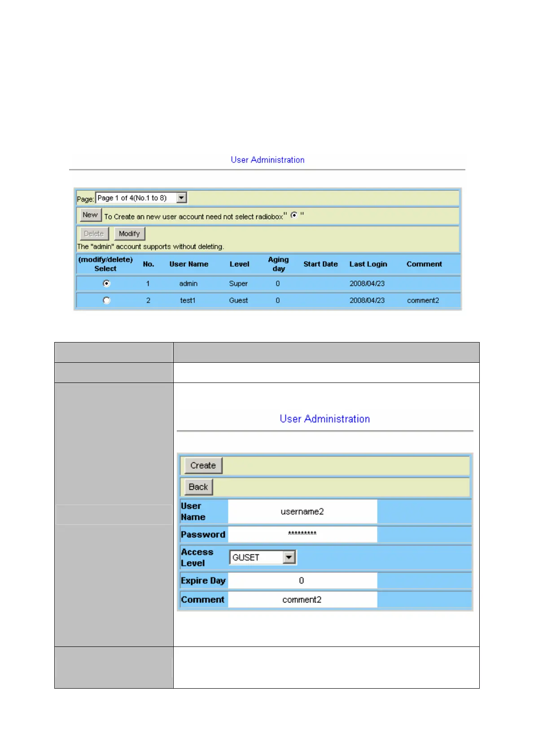The width and height of the screenshot is (534, 756).
Task: Click the Password input field
Action: click(302, 534)
